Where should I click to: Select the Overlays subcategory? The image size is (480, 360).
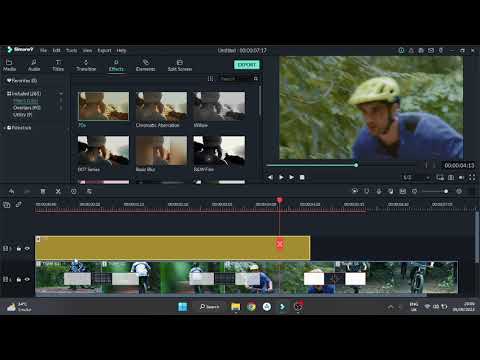(27, 108)
